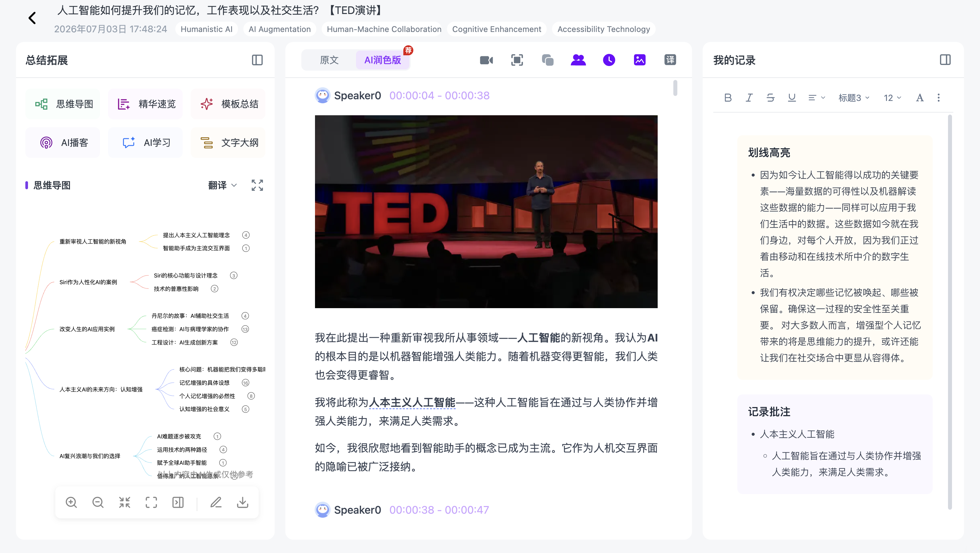This screenshot has height=553, width=980.
Task: Click the transcript scrollbar thumb
Action: click(x=675, y=88)
